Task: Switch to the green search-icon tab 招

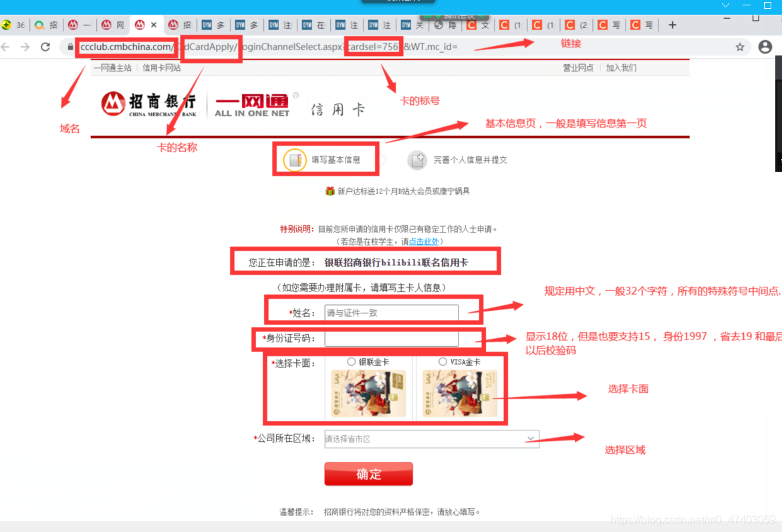Action: (46, 25)
